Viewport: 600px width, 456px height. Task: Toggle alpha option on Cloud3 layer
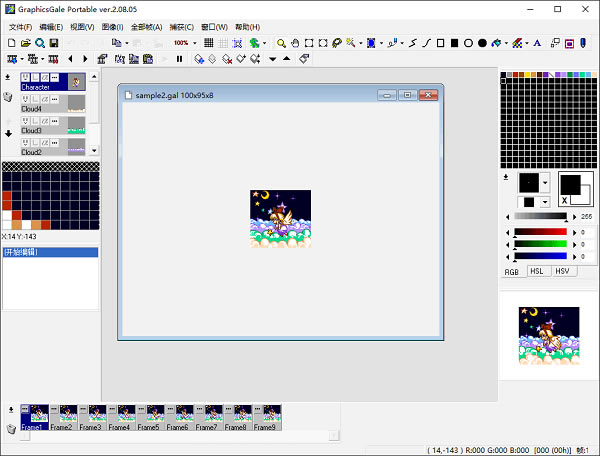(45, 121)
